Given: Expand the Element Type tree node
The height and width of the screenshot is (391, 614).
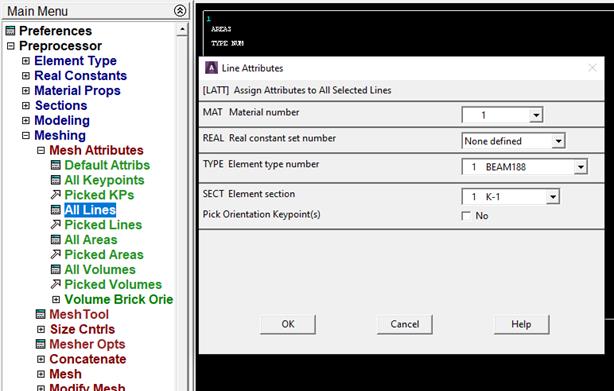Looking at the screenshot, I should [26, 61].
